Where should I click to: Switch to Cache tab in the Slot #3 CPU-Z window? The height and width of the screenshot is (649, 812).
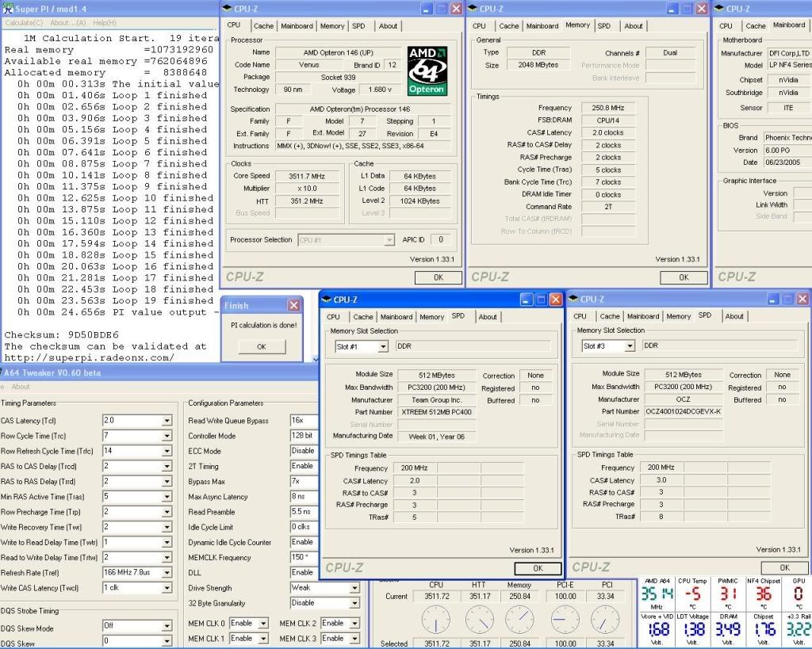coord(610,316)
